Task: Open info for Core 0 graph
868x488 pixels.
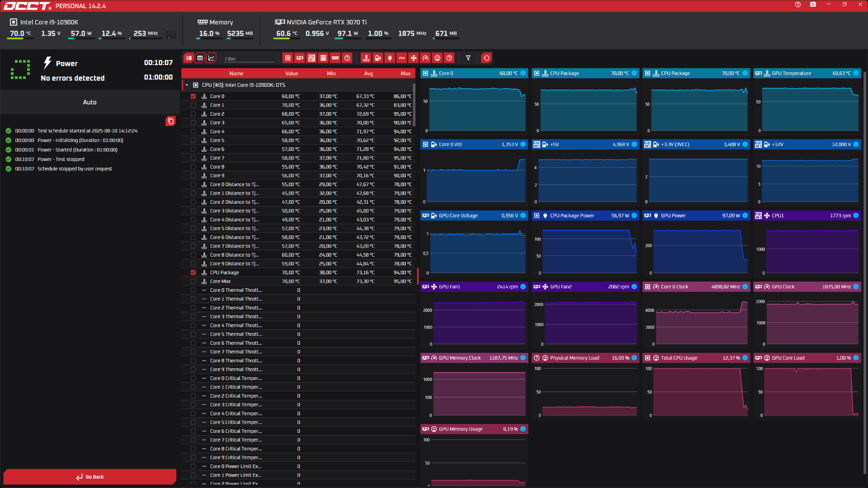Action: [523, 73]
